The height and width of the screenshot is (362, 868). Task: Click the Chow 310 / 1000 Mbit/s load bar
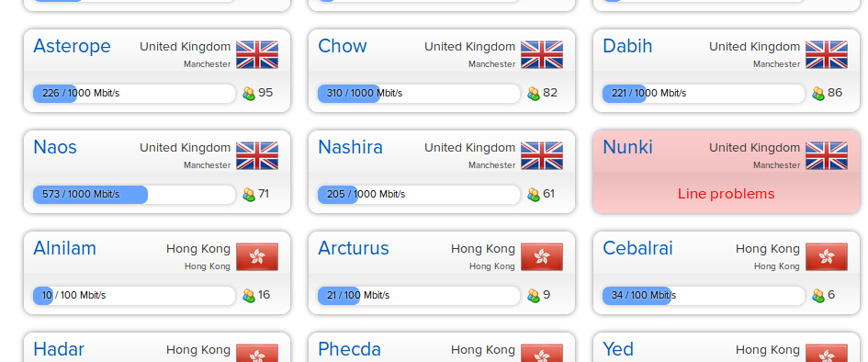pos(419,94)
